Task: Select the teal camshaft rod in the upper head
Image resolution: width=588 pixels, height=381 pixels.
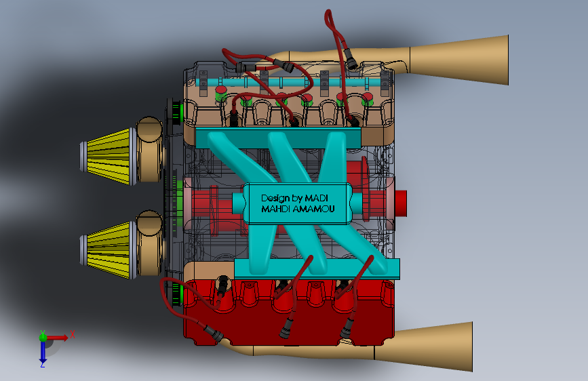Action: [289, 82]
